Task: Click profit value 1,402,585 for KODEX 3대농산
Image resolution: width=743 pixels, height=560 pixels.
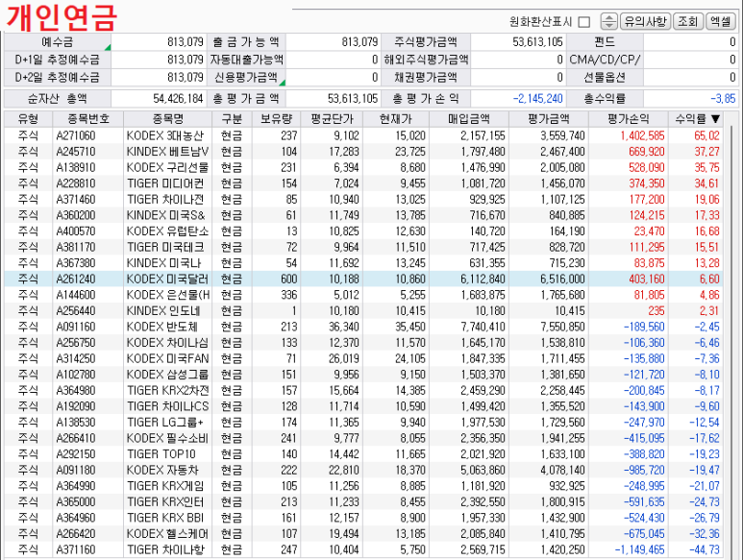Action: click(x=642, y=135)
